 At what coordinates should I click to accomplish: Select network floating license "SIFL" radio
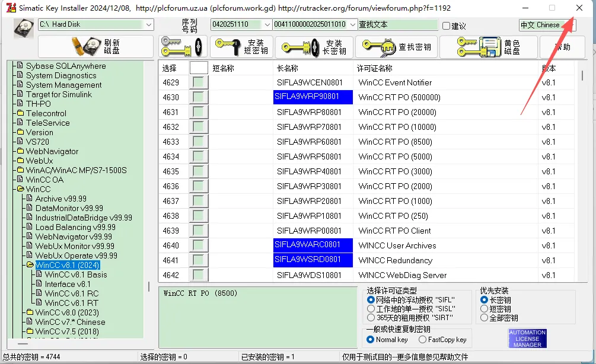pyautogui.click(x=371, y=300)
